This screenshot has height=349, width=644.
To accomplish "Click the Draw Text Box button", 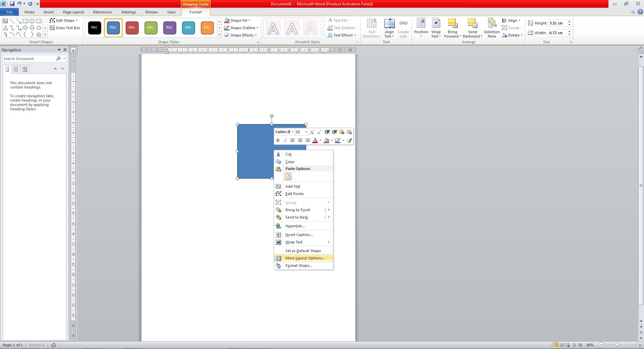I will pos(65,28).
